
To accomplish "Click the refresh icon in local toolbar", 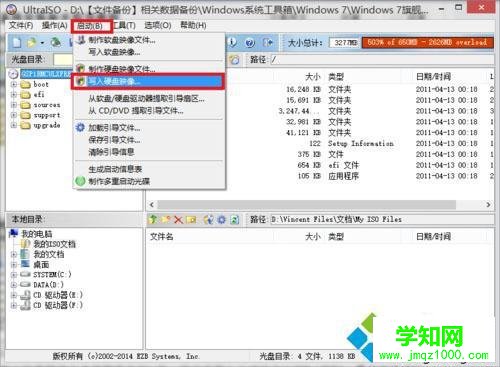I will tap(235, 219).
